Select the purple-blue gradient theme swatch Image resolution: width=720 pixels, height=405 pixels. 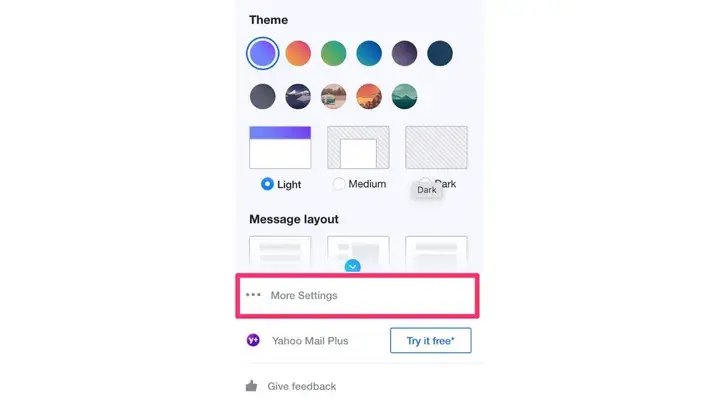click(x=262, y=53)
